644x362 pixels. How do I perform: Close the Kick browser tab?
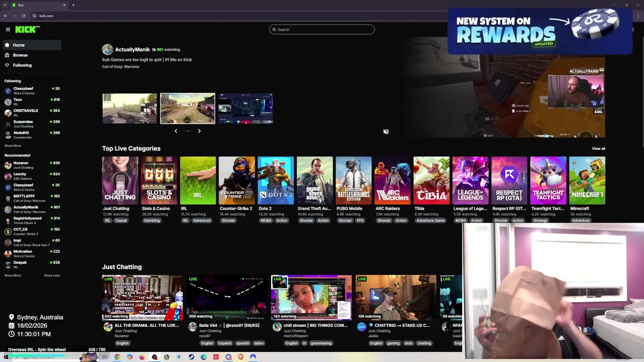point(64,5)
